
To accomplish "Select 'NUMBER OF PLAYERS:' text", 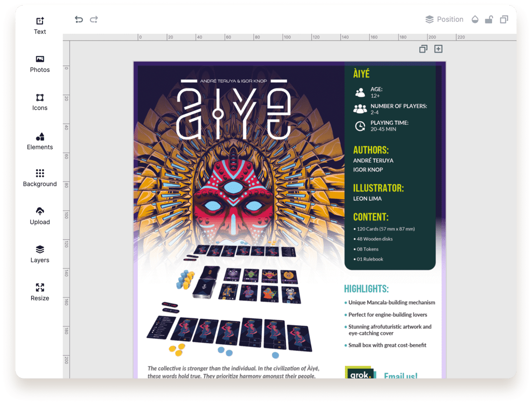I will tap(398, 106).
